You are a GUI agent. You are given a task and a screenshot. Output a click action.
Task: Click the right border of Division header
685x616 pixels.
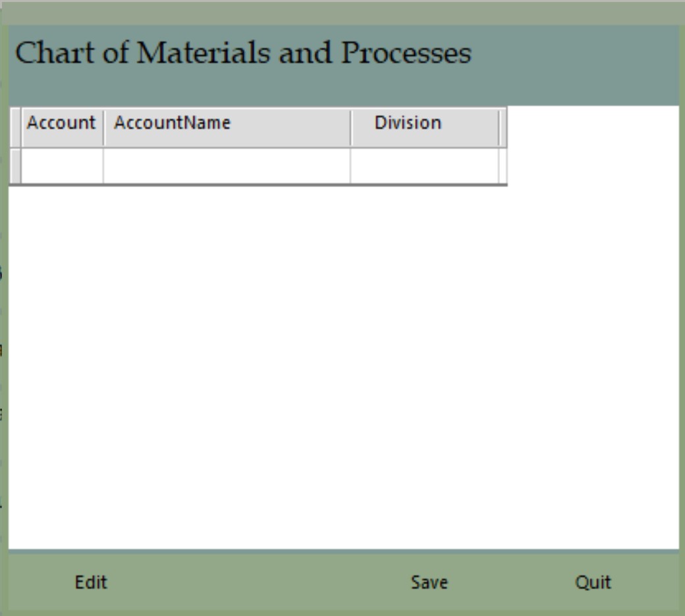tap(499, 125)
